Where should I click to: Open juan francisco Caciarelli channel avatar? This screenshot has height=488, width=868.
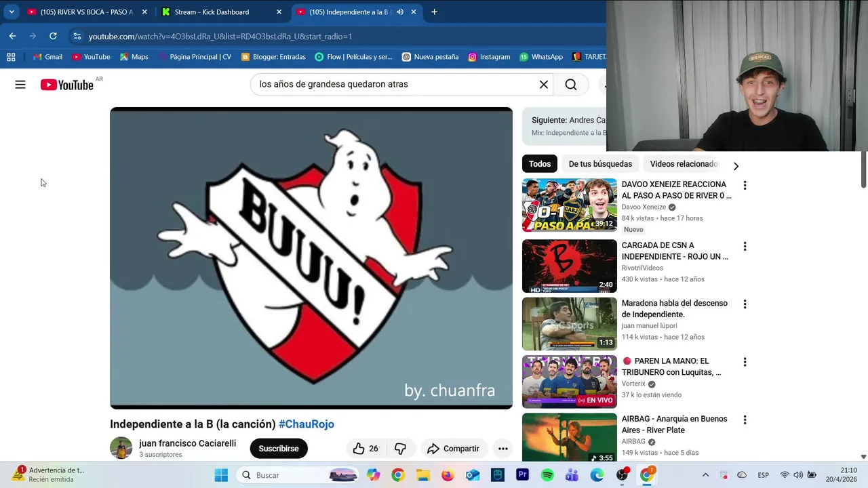pos(121,448)
